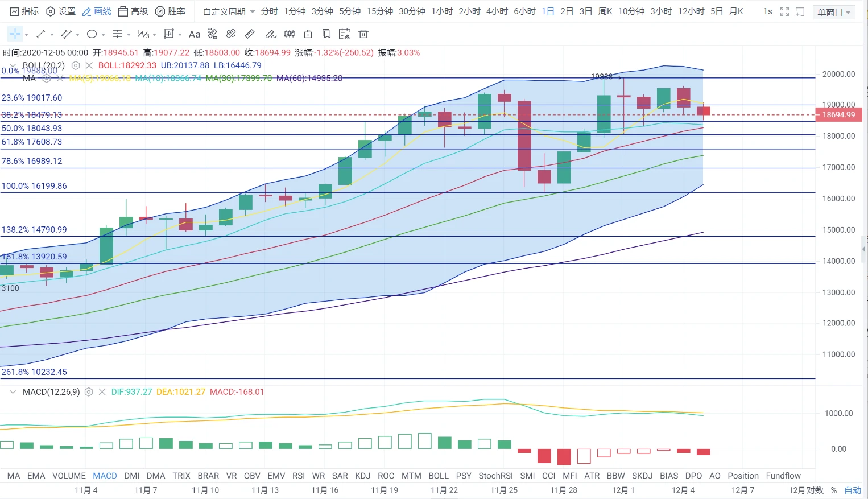
Task: Click the tilted tape-measure icon
Action: click(231, 34)
